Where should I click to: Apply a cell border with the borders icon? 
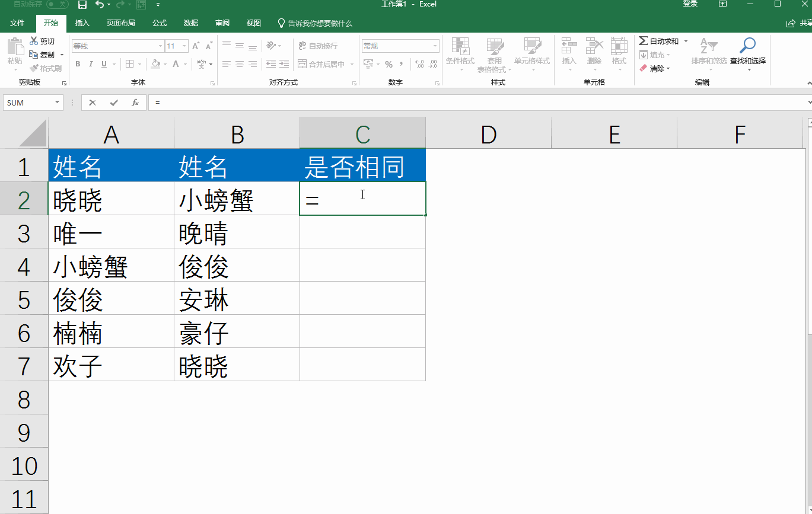coord(129,64)
